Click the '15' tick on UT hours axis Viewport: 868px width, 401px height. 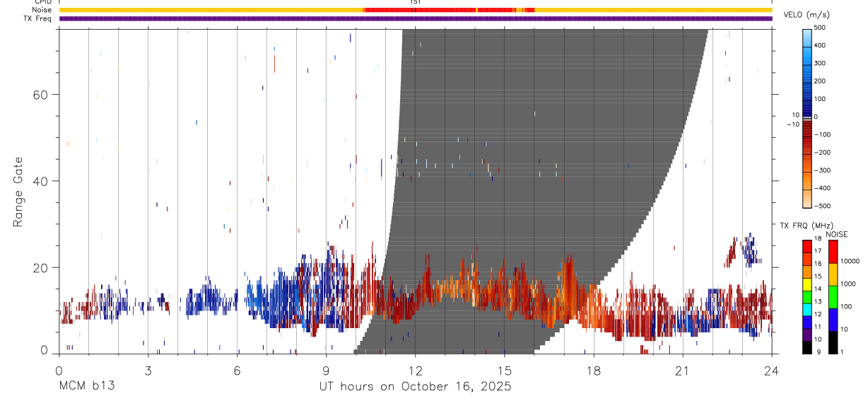click(504, 371)
